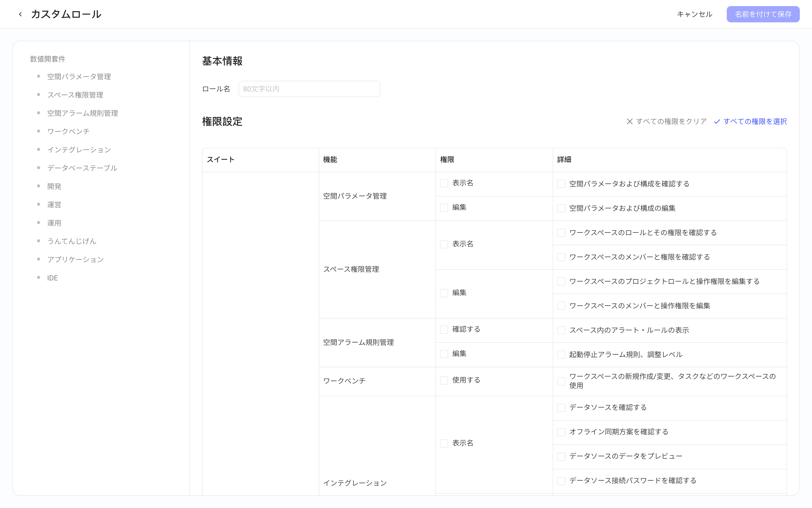Check ワークスペースの新規作成/変更 detail checkbox
The width and height of the screenshot is (812, 508).
[561, 381]
